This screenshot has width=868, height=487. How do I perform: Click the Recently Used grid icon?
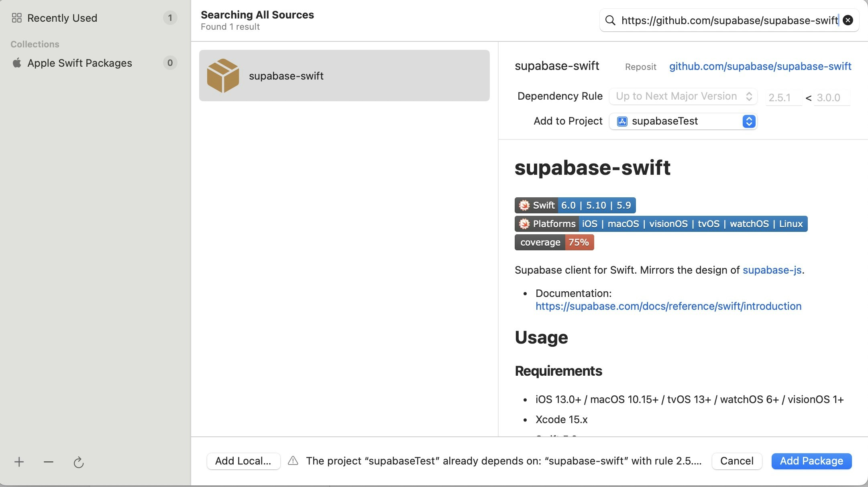tap(17, 18)
